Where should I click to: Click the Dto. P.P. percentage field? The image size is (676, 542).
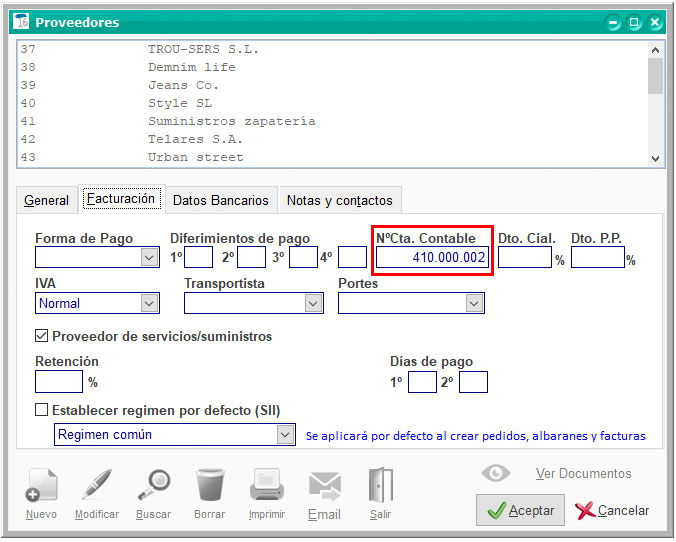(598, 257)
